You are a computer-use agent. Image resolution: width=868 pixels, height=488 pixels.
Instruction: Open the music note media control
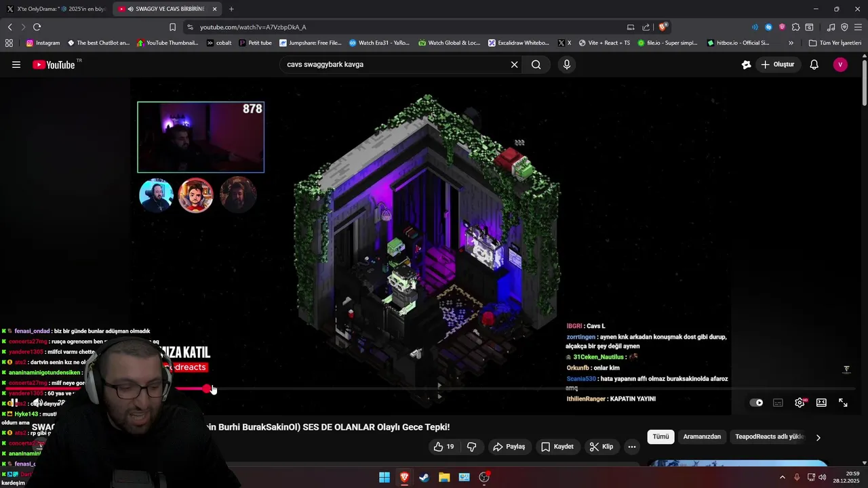tap(831, 27)
